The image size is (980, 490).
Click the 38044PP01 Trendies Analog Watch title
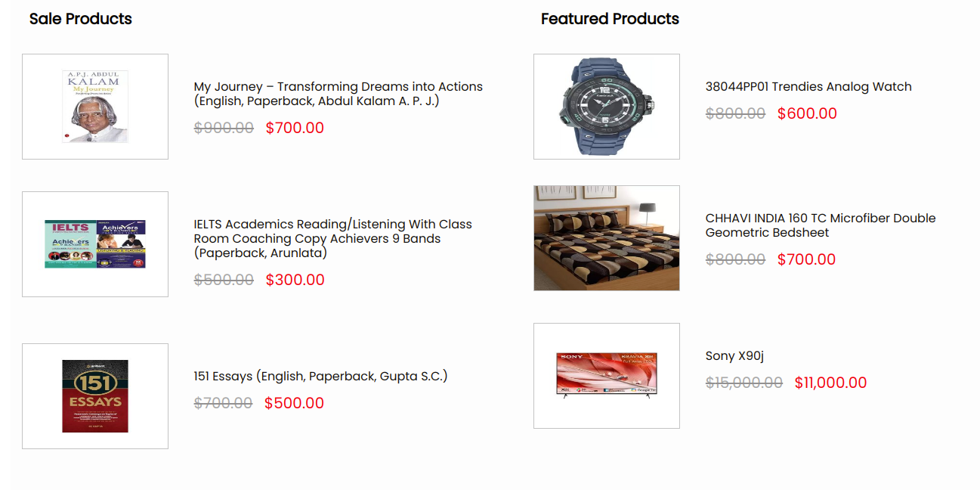point(808,86)
